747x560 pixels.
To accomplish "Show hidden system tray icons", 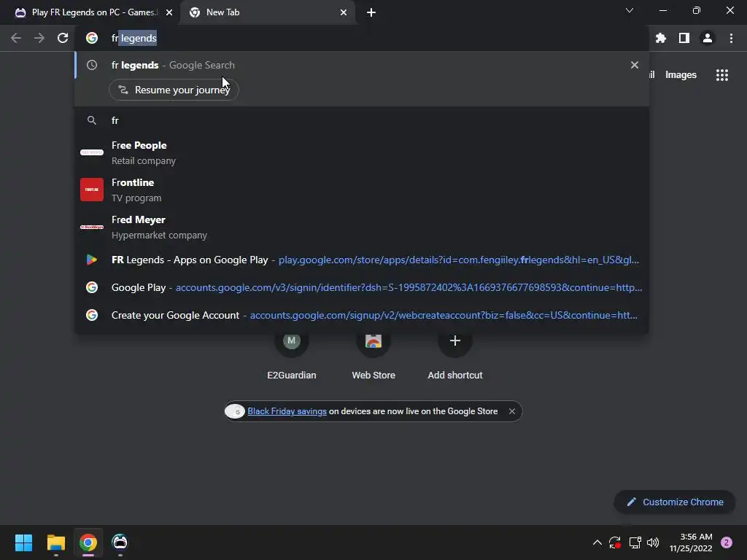I will pyautogui.click(x=597, y=542).
